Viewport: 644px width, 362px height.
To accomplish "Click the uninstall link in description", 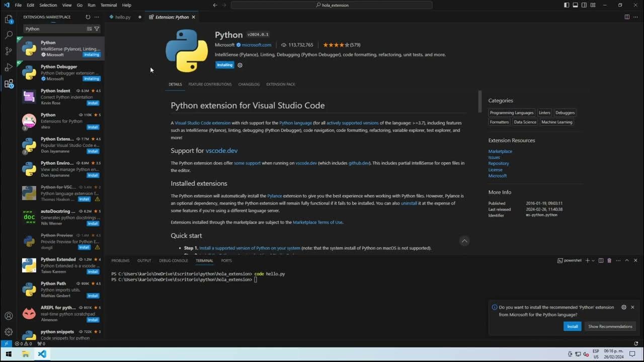I will pos(409,203).
